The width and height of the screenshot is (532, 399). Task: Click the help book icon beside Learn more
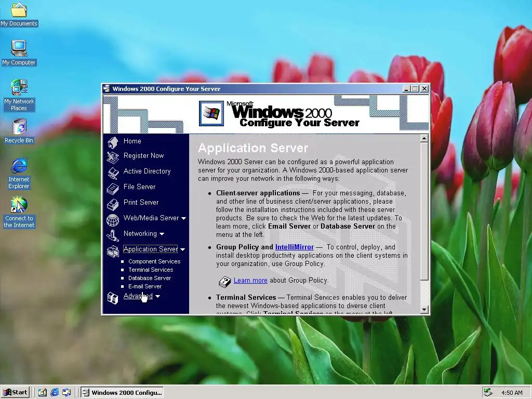point(224,282)
